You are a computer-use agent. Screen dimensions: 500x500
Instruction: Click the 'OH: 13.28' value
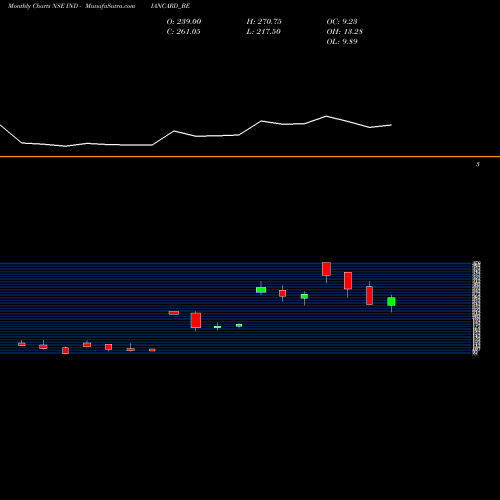[x=345, y=31]
